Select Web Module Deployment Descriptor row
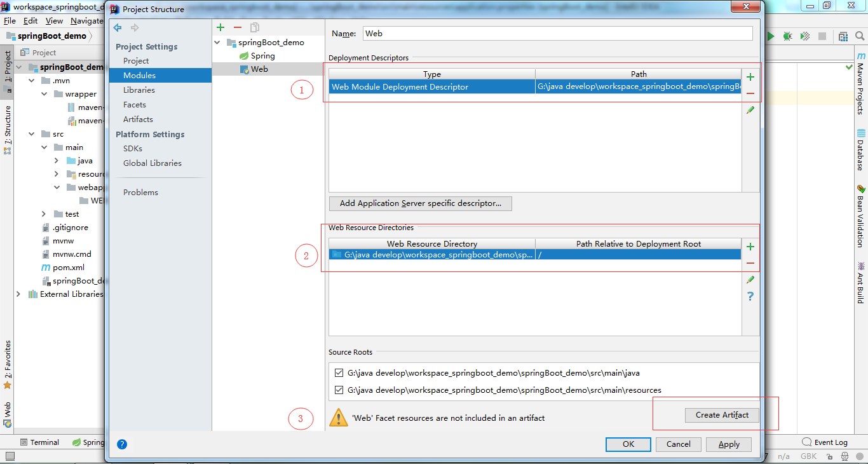This screenshot has width=868, height=464. 535,87
